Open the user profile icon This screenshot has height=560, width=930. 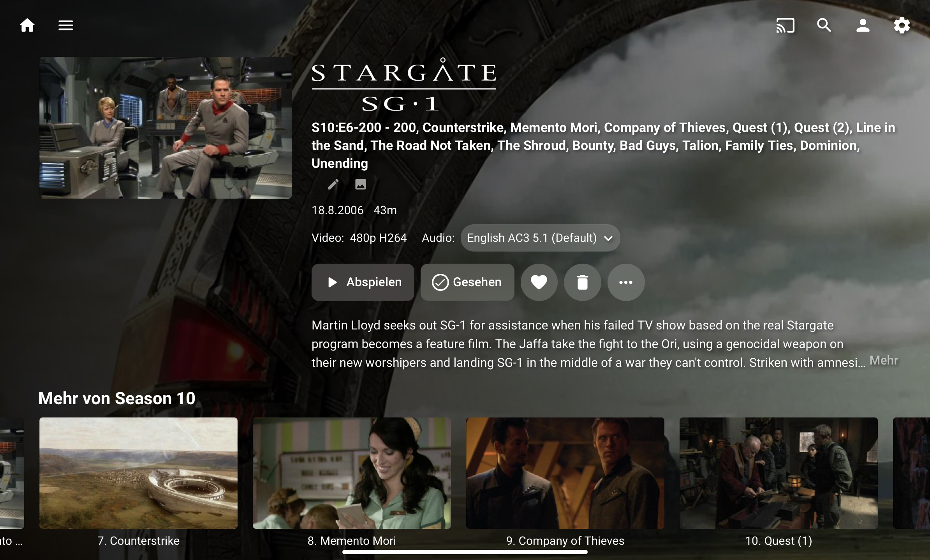coord(863,26)
